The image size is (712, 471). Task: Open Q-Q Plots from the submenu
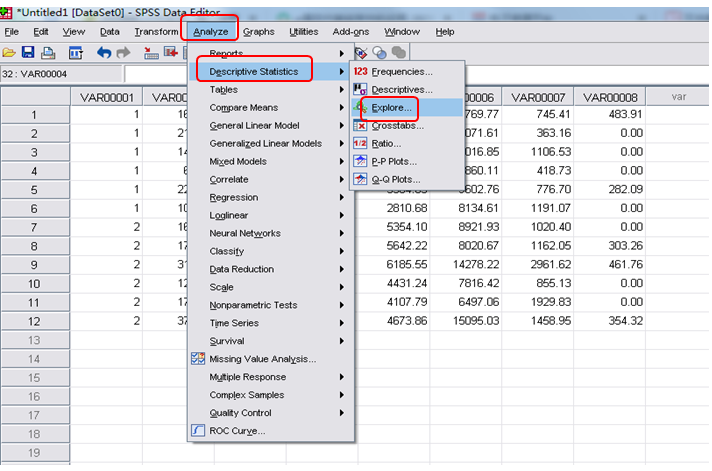(395, 179)
